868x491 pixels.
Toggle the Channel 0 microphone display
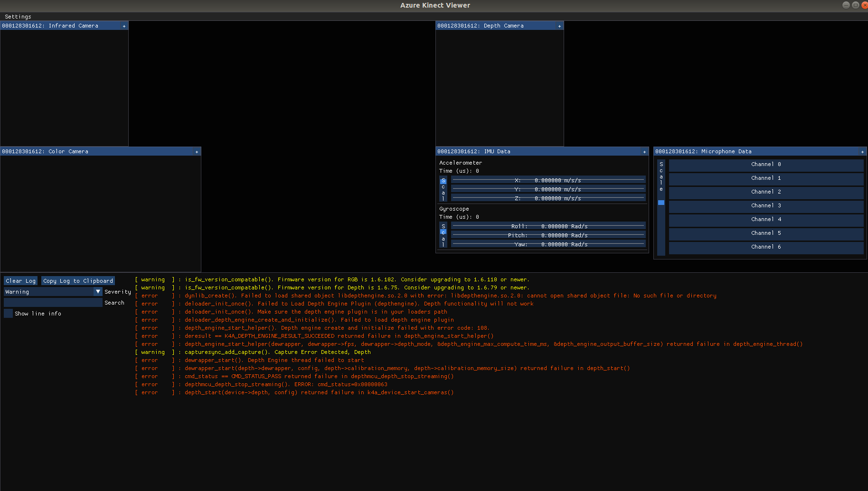point(766,165)
